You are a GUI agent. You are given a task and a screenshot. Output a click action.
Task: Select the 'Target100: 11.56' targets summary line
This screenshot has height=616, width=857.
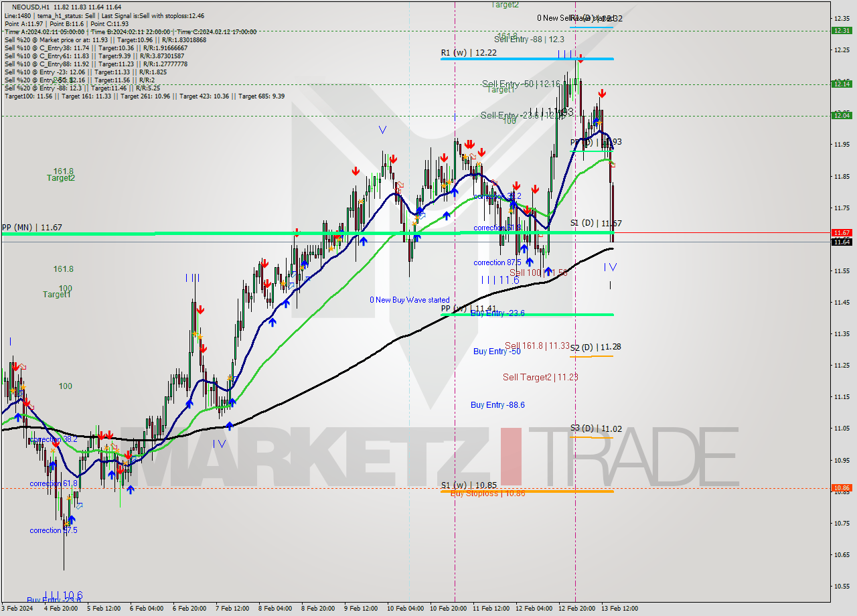point(144,96)
